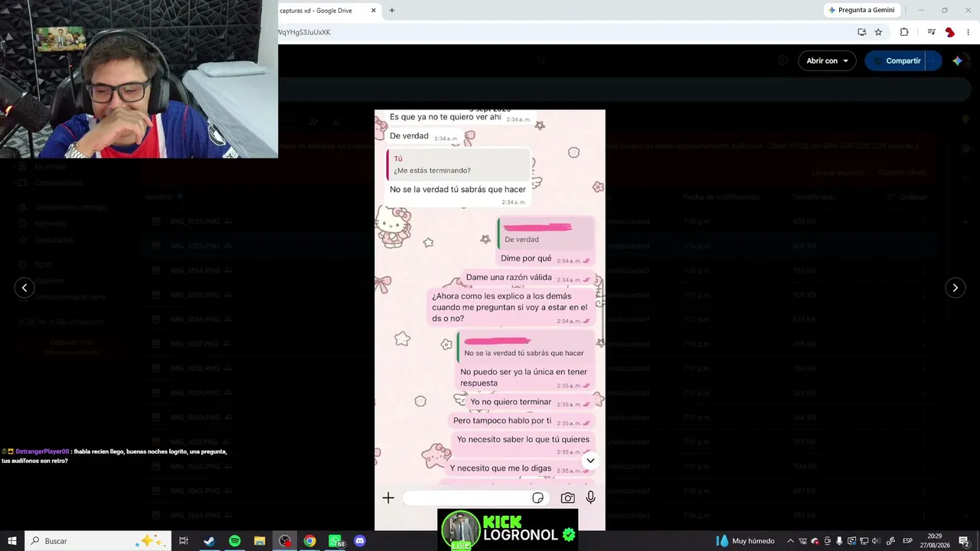Expand the Compartir options arrow

(x=933, y=60)
